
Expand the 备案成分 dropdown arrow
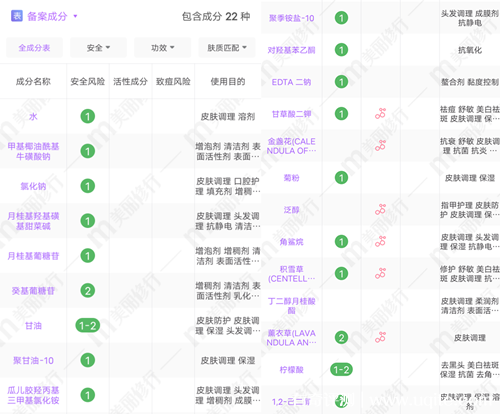[x=75, y=16]
